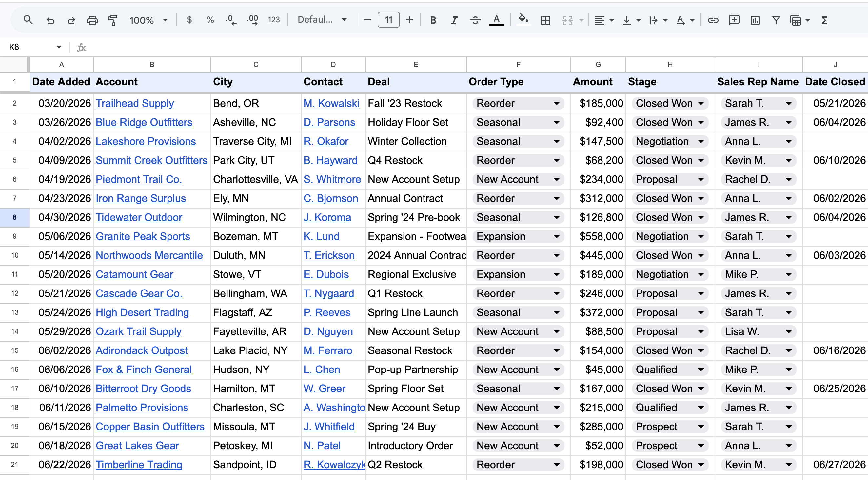
Task: Toggle bold formatting
Action: pos(433,20)
